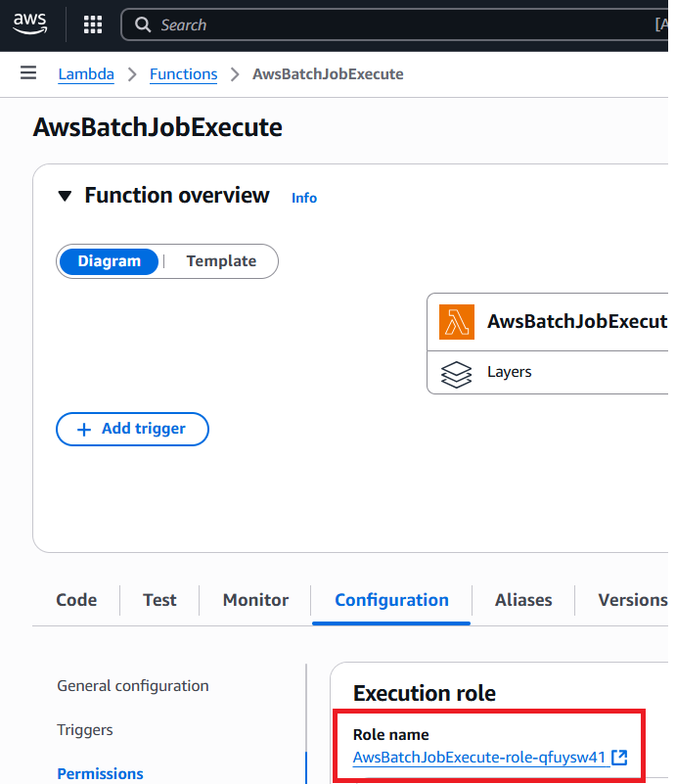The width and height of the screenshot is (676, 784).
Task: Click the AWS logo icon
Action: [x=29, y=24]
